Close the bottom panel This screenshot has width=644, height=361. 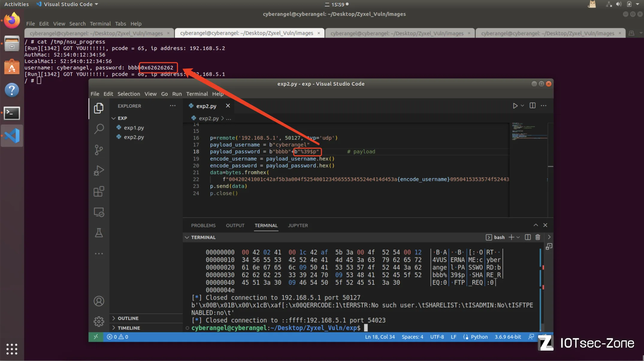click(x=545, y=225)
